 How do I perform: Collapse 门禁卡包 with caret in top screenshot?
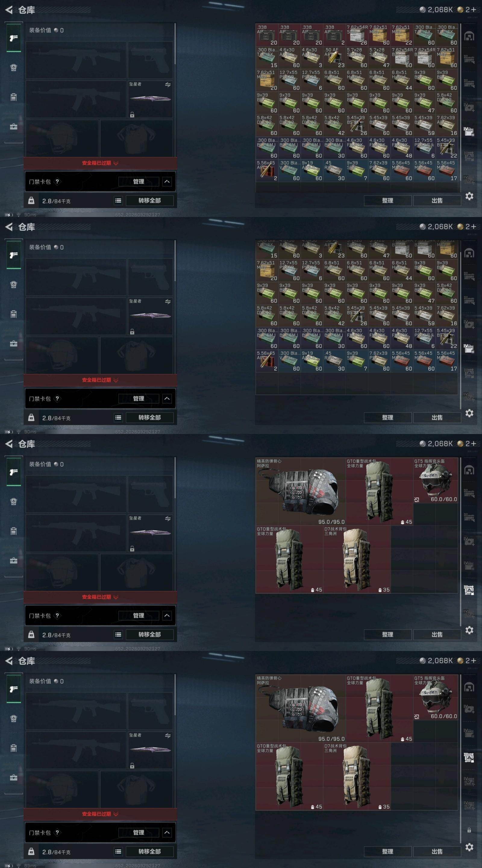[167, 182]
